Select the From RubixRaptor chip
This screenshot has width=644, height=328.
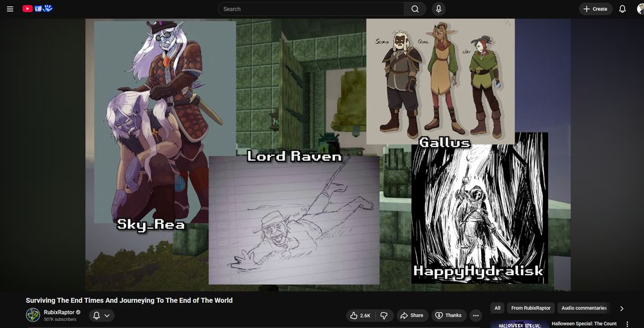531,308
